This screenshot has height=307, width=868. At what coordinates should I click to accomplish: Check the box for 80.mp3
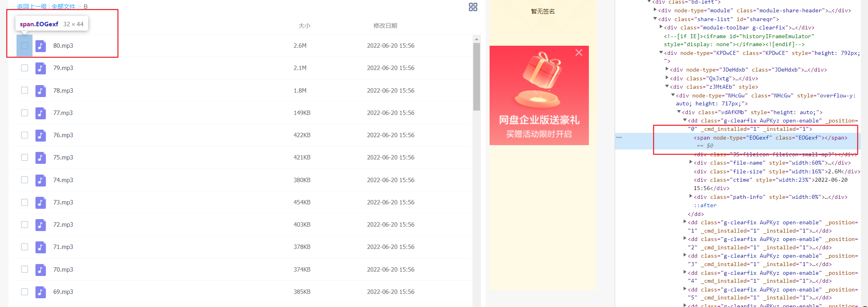click(x=25, y=46)
